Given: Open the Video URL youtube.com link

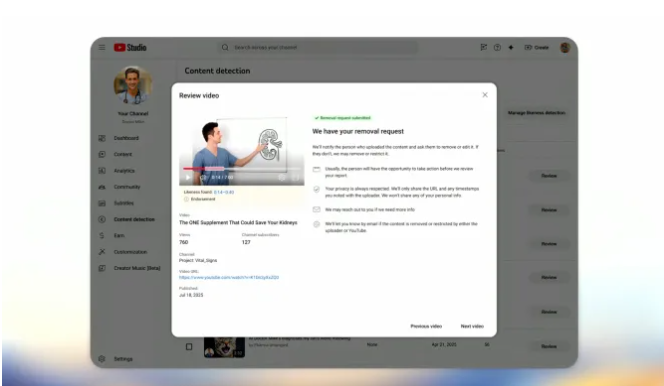Looking at the screenshot, I should [229, 278].
